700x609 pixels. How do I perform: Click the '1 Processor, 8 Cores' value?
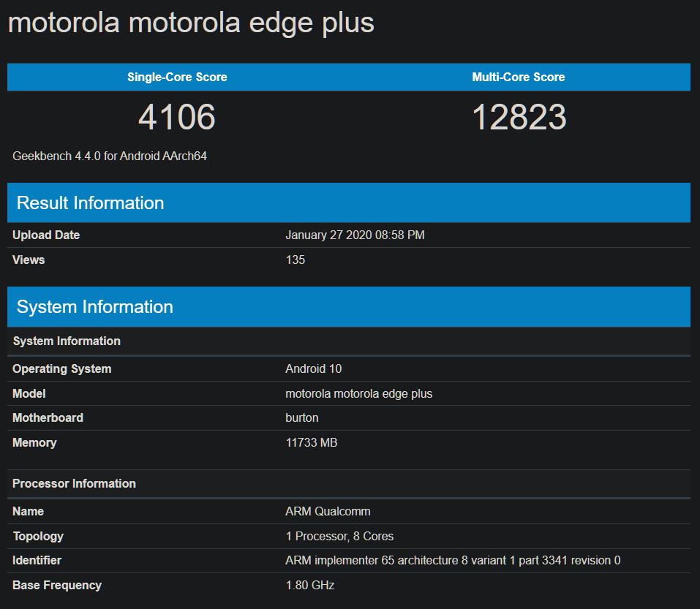339,537
